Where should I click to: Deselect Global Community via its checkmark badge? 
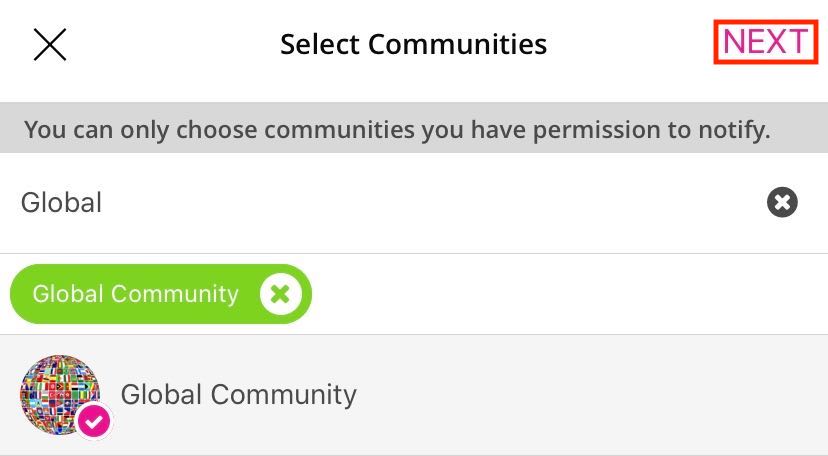click(94, 422)
